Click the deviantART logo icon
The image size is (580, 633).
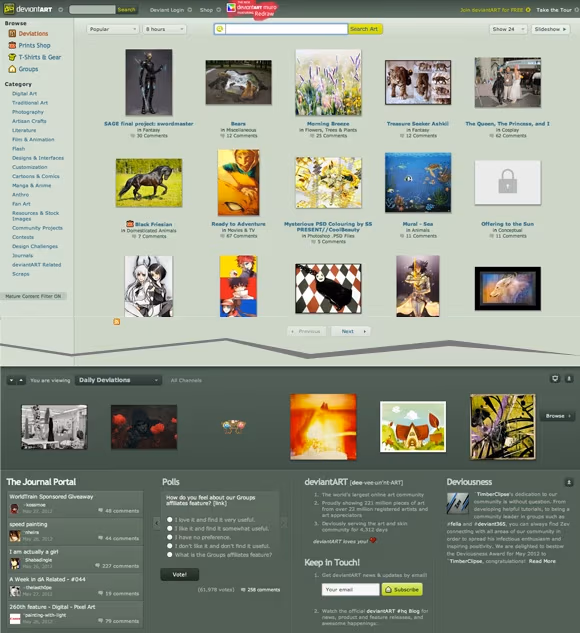(x=9, y=8)
